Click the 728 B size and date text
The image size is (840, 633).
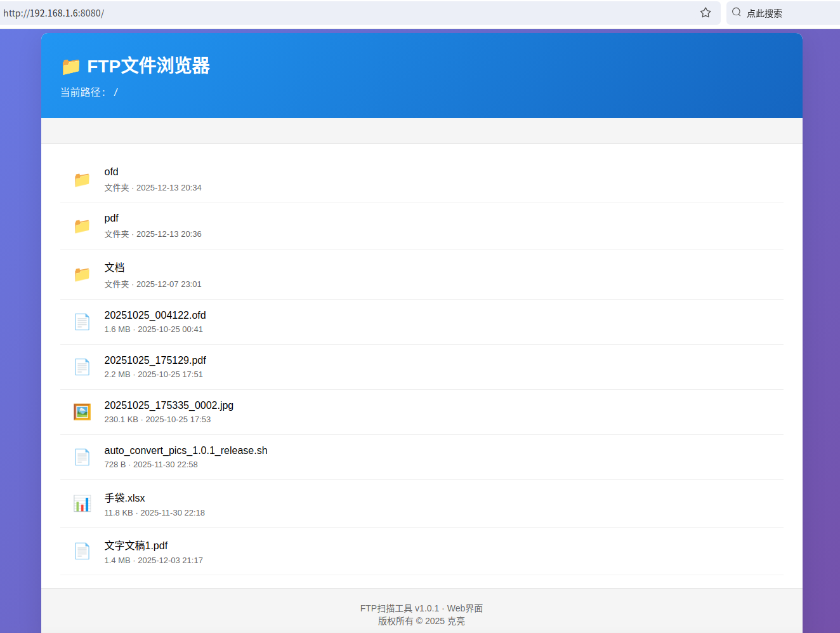pyautogui.click(x=151, y=465)
